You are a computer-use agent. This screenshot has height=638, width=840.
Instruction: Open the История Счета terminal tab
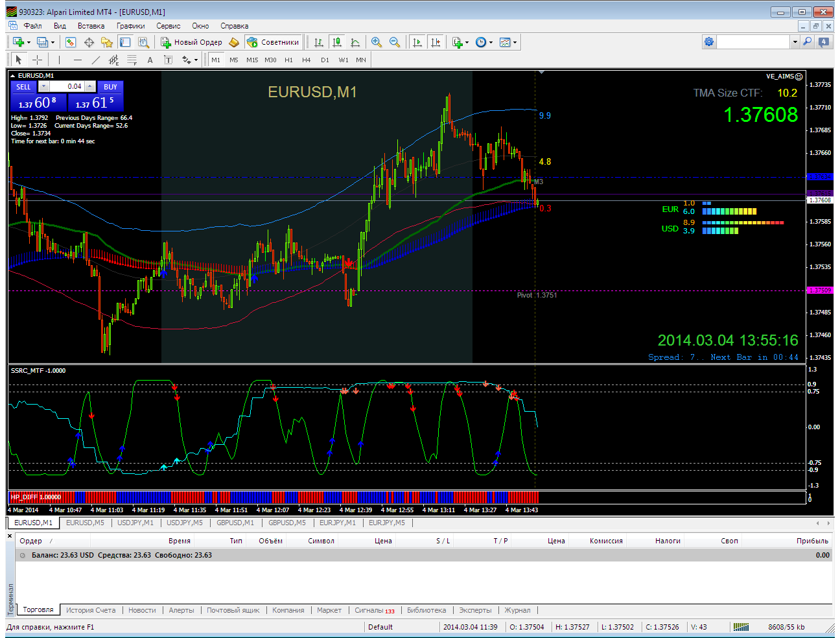(x=91, y=610)
